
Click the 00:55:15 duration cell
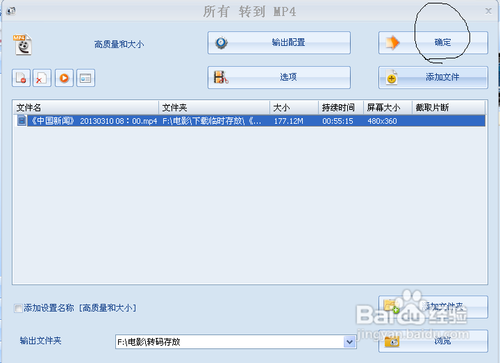coord(338,121)
